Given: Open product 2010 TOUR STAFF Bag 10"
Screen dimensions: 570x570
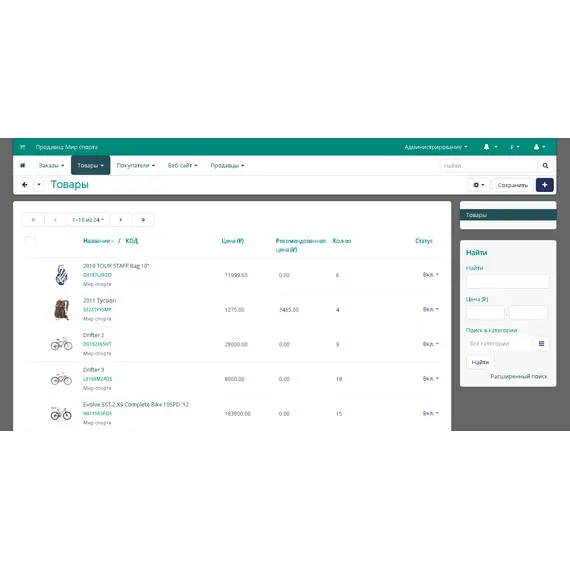Looking at the screenshot, I should (x=116, y=266).
